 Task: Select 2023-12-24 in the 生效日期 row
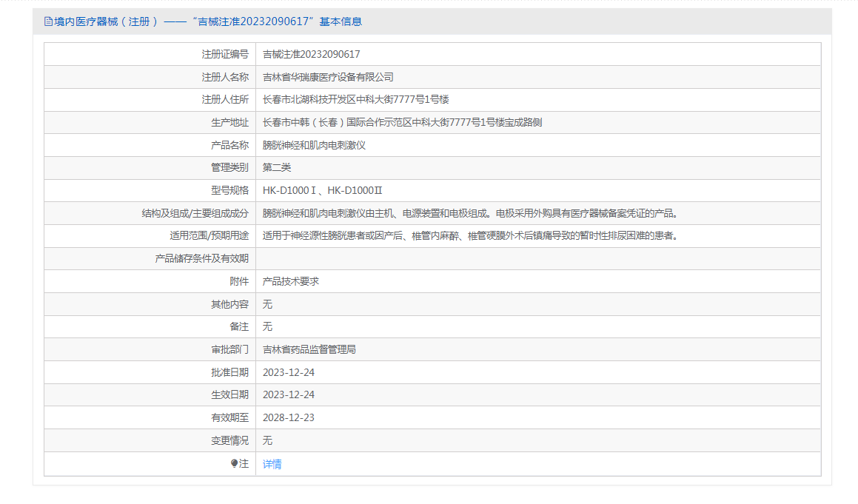[x=289, y=394]
